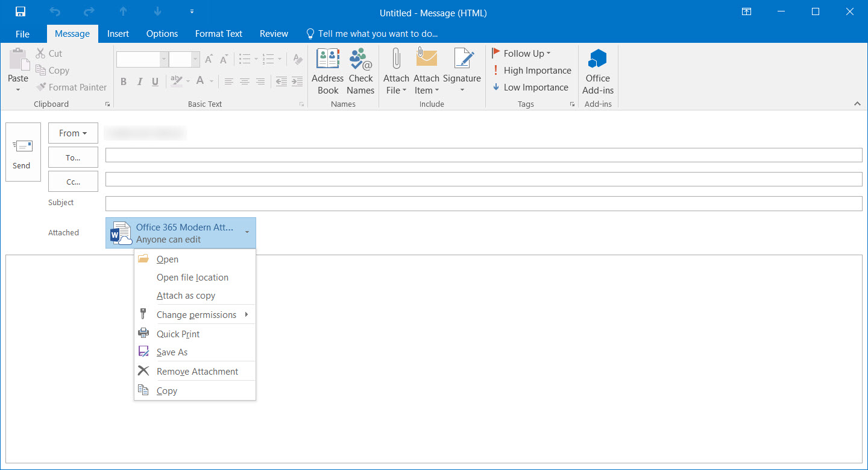Open the font color picker
This screenshot has width=868, height=470.
pyautogui.click(x=212, y=81)
